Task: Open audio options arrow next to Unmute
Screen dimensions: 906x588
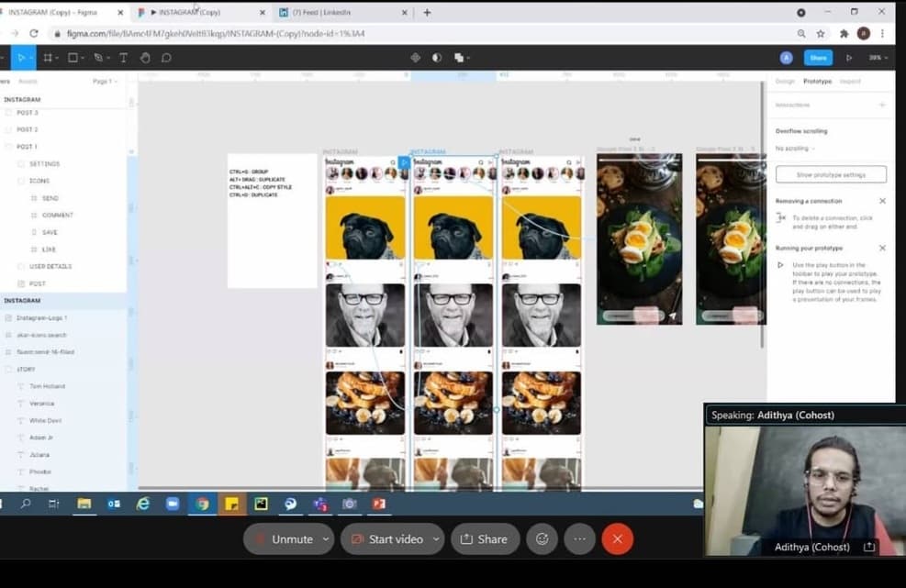Action: pos(326,538)
